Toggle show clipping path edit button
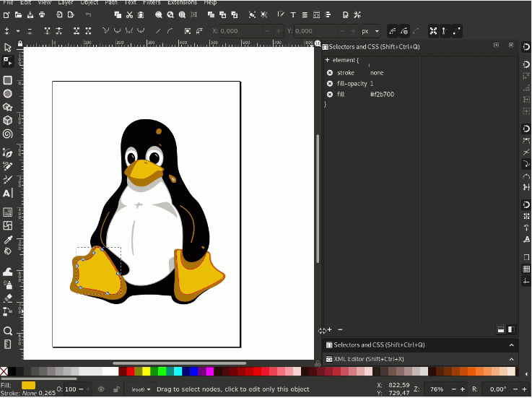This screenshot has height=398, width=532. pos(393,31)
